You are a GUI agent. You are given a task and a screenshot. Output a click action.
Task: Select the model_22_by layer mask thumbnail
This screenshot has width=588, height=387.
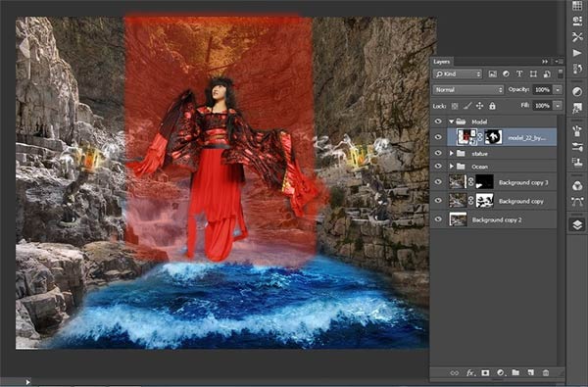(493, 137)
